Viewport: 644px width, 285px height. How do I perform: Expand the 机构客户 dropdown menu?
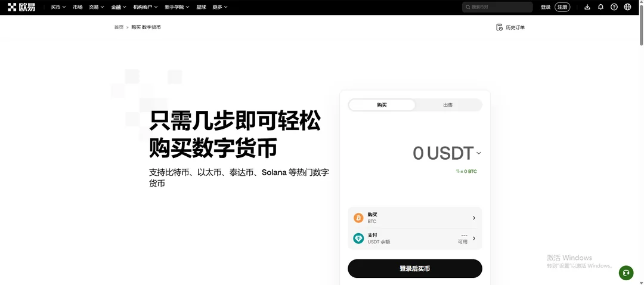click(145, 7)
